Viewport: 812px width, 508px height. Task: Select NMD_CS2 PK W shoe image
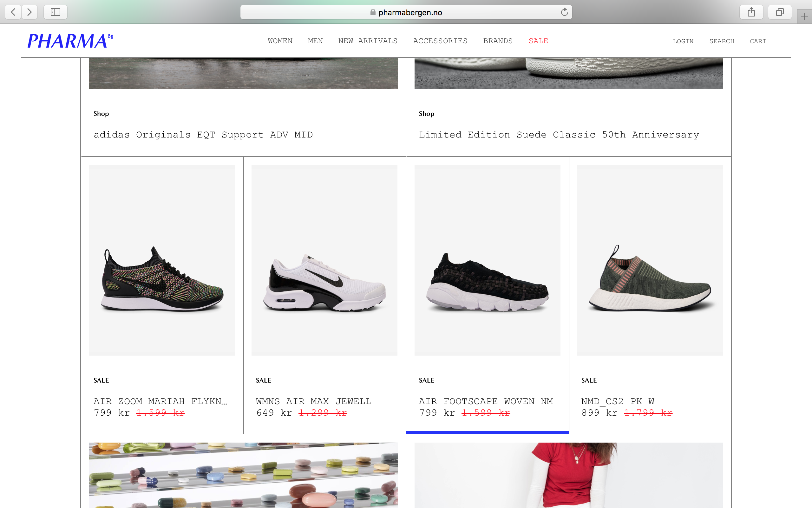[x=650, y=260]
